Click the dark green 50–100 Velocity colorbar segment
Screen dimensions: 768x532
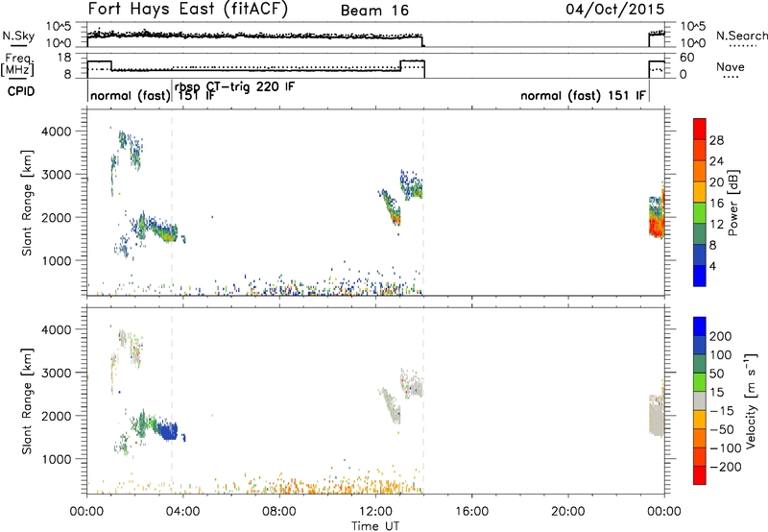point(700,364)
